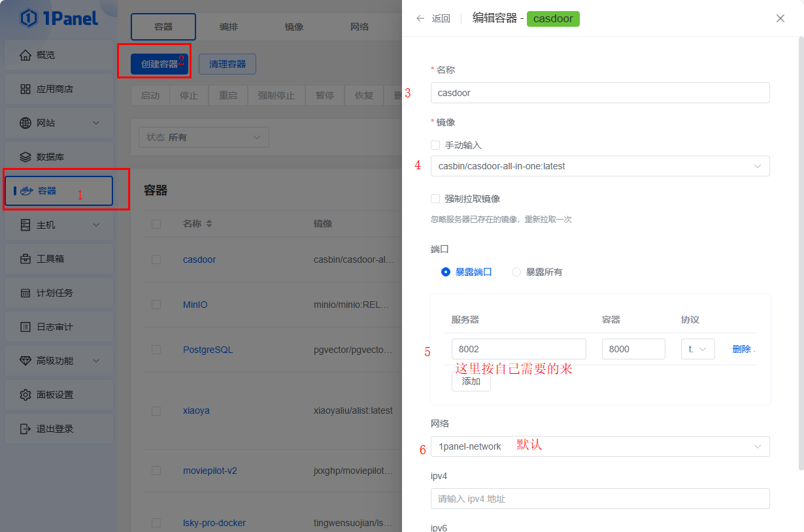Open the 协议 protocol dropdown
This screenshot has width=804, height=532.
pos(697,349)
